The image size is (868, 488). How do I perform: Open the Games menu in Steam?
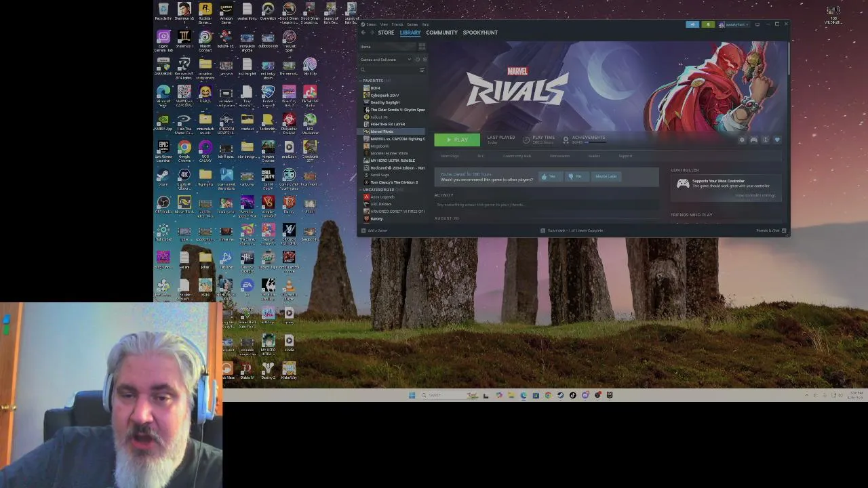[412, 24]
